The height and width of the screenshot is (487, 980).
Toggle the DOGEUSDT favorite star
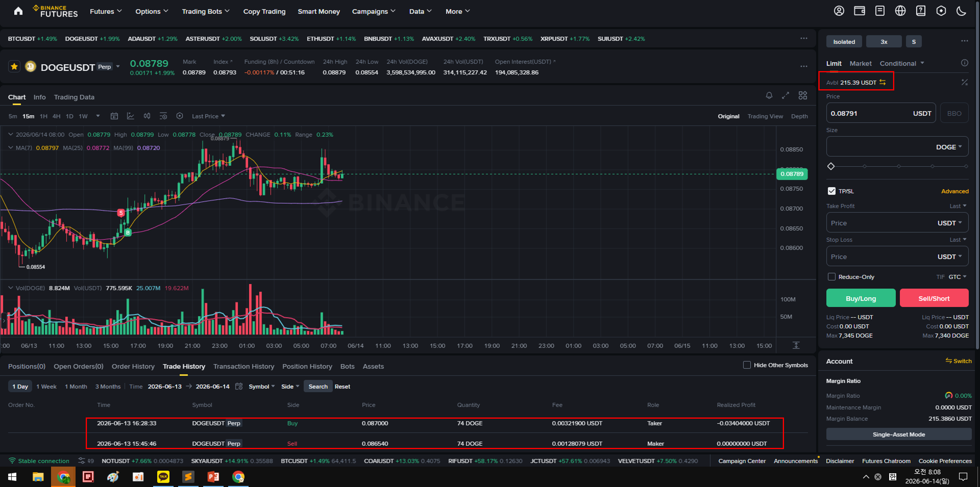tap(14, 66)
